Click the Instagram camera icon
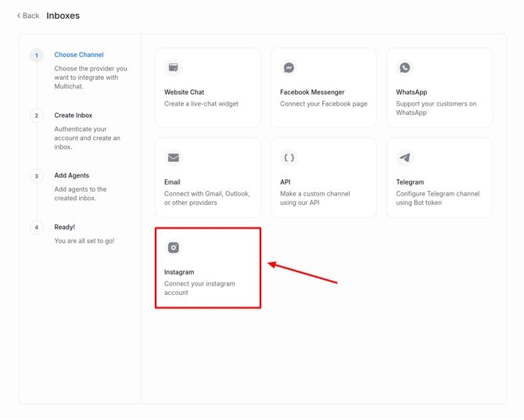The width and height of the screenshot is (524, 420). pyautogui.click(x=174, y=248)
